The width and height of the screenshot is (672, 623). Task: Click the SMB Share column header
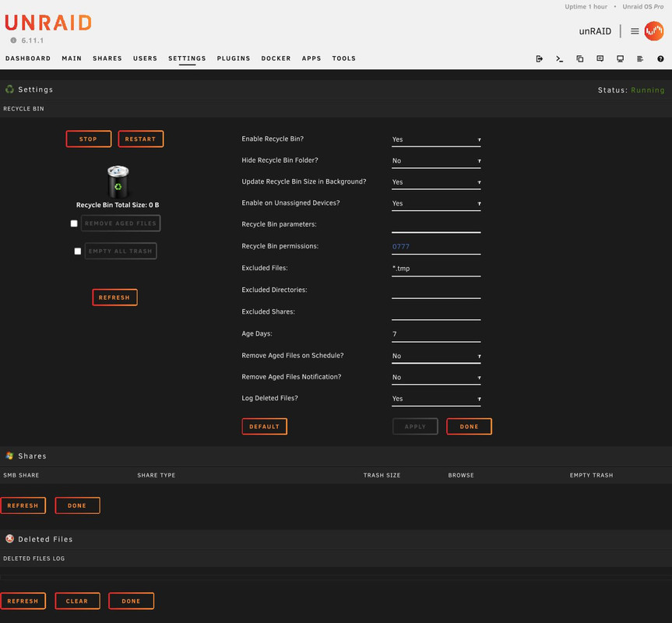[21, 475]
